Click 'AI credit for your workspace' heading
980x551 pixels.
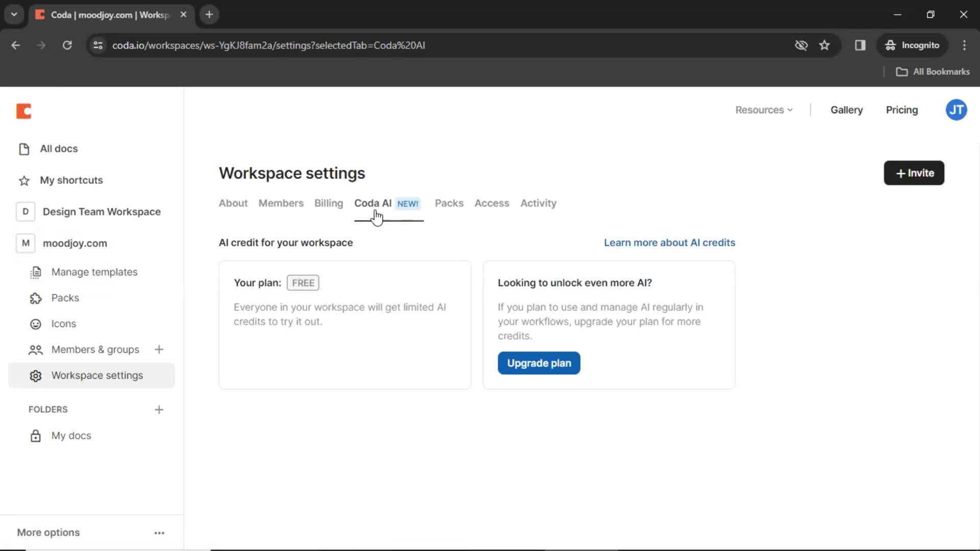coord(286,243)
